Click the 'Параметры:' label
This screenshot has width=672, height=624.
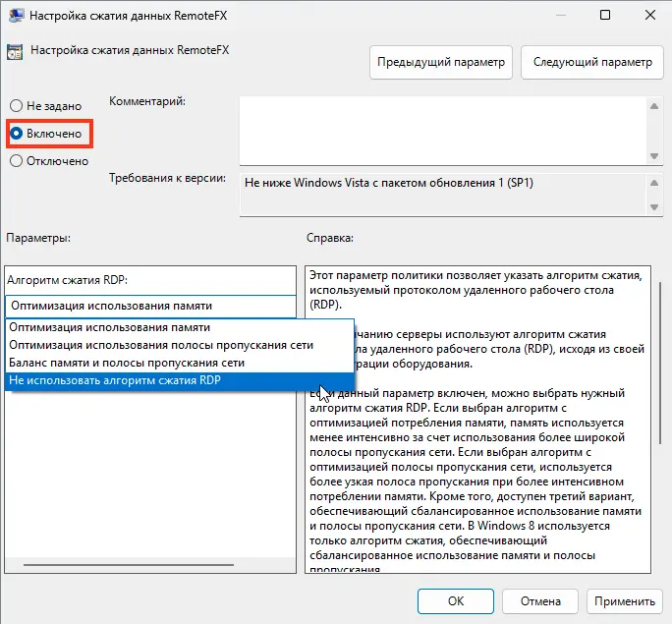(38, 238)
